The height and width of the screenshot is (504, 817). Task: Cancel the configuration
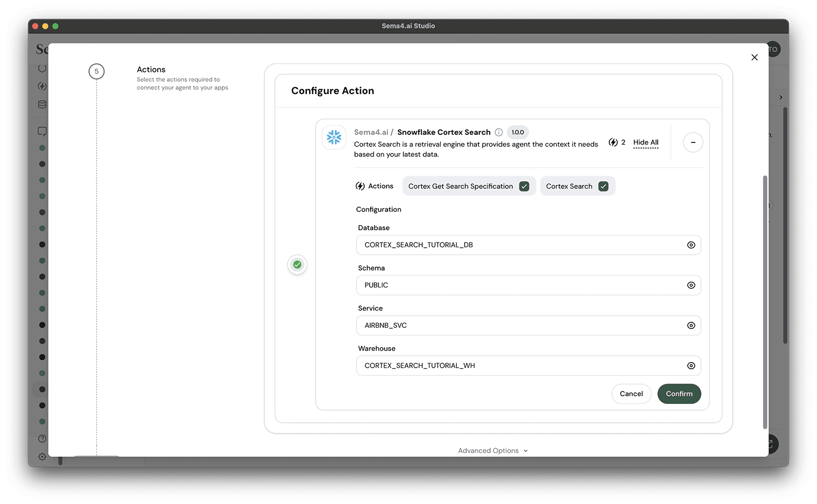coord(631,394)
